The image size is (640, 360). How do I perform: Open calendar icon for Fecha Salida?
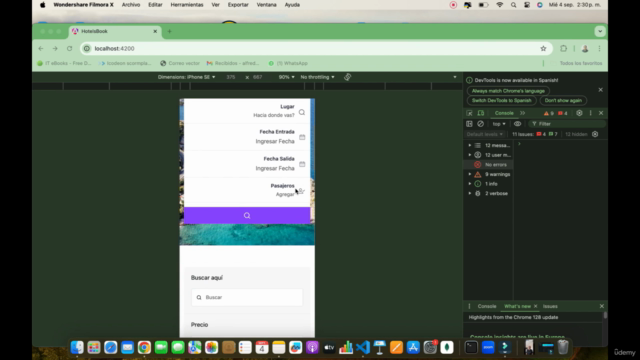point(302,164)
